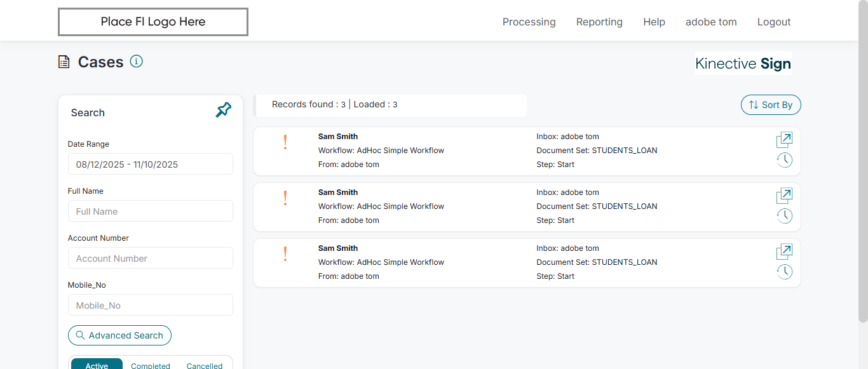Open the Processing menu

click(x=529, y=22)
